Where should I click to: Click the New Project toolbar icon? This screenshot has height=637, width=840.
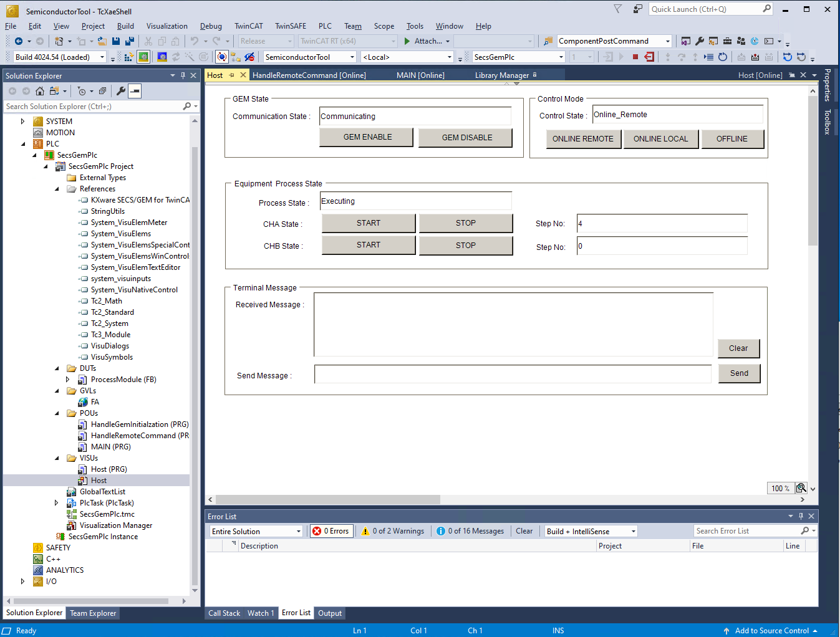[x=59, y=41]
